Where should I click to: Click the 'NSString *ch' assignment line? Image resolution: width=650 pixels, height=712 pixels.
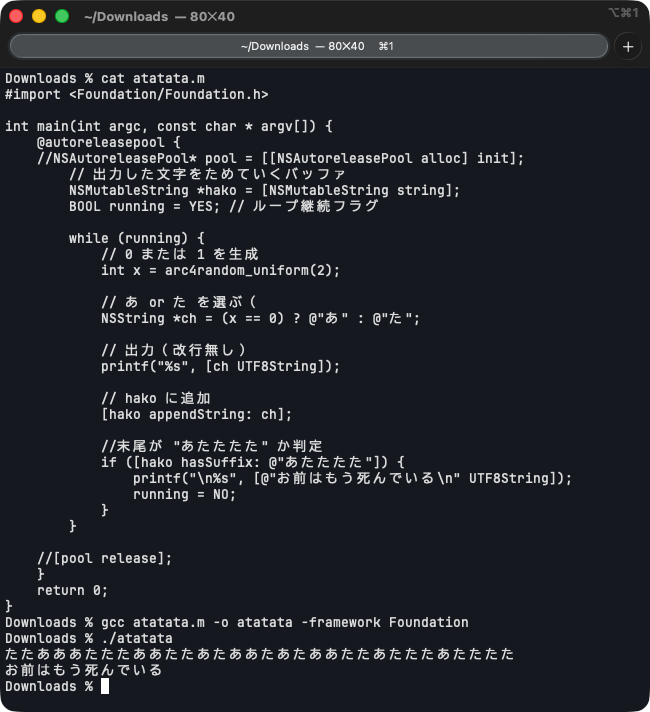pos(260,318)
